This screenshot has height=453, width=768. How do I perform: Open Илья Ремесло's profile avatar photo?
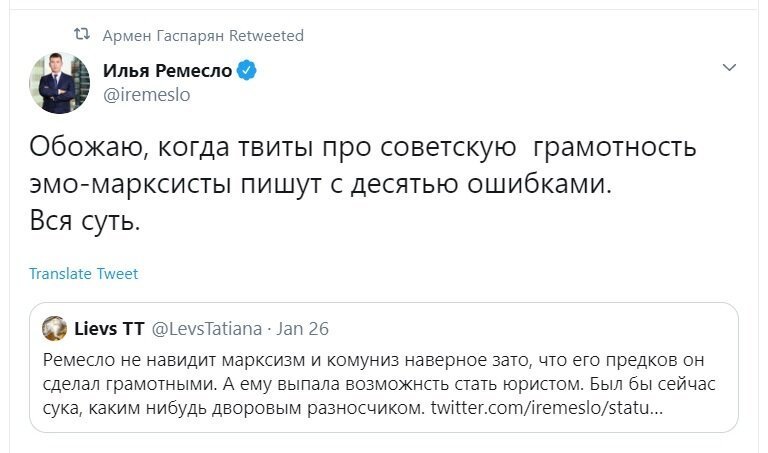pyautogui.click(x=59, y=83)
